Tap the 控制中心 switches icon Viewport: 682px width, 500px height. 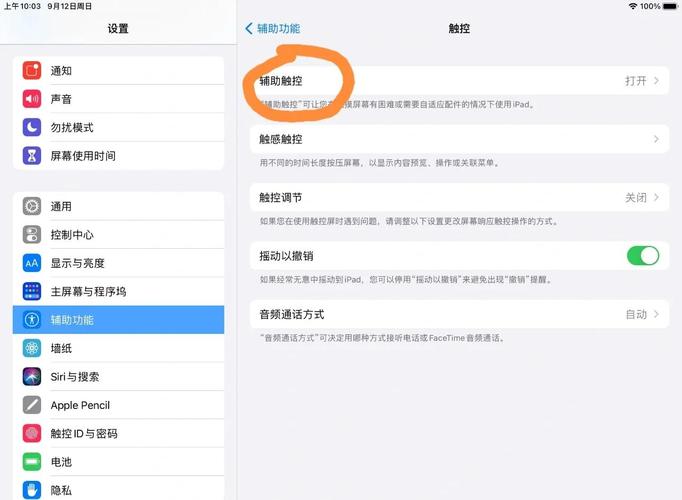pos(32,235)
